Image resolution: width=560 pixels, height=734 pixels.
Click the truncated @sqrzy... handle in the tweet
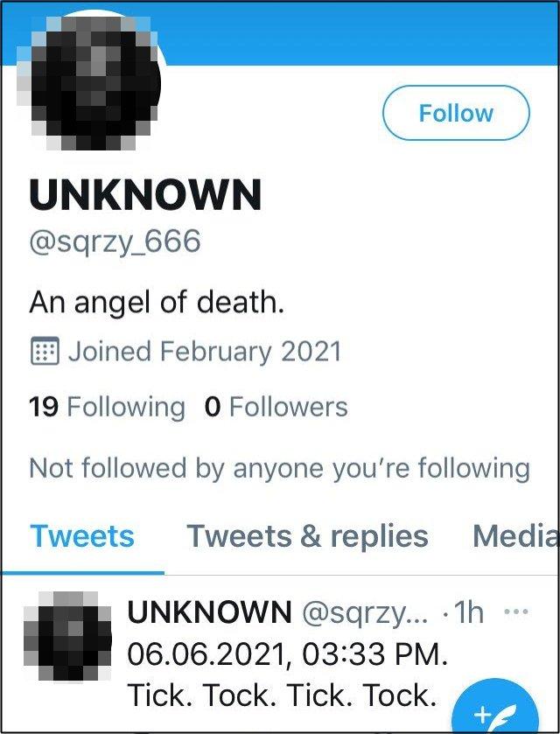pos(365,612)
